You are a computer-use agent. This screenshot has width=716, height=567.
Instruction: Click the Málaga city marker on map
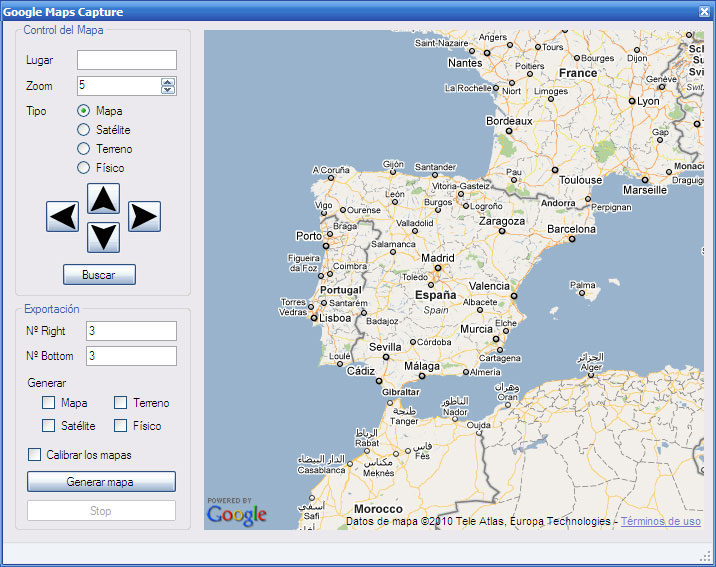(x=422, y=376)
